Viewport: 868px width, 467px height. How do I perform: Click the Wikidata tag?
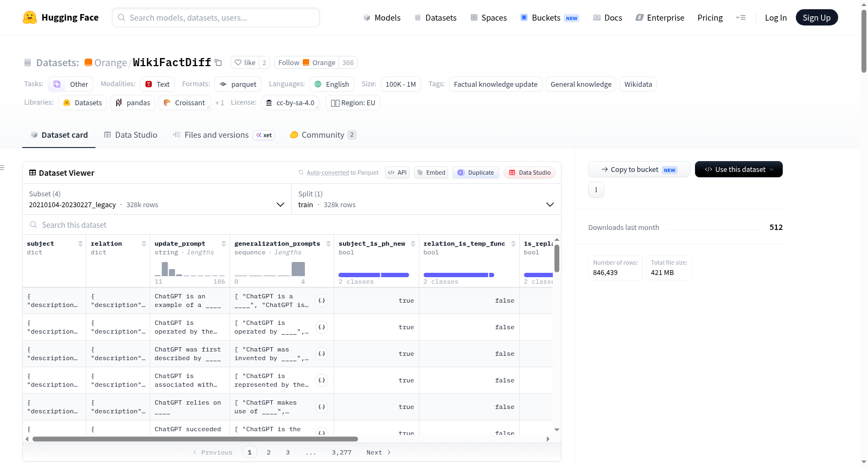pyautogui.click(x=638, y=84)
